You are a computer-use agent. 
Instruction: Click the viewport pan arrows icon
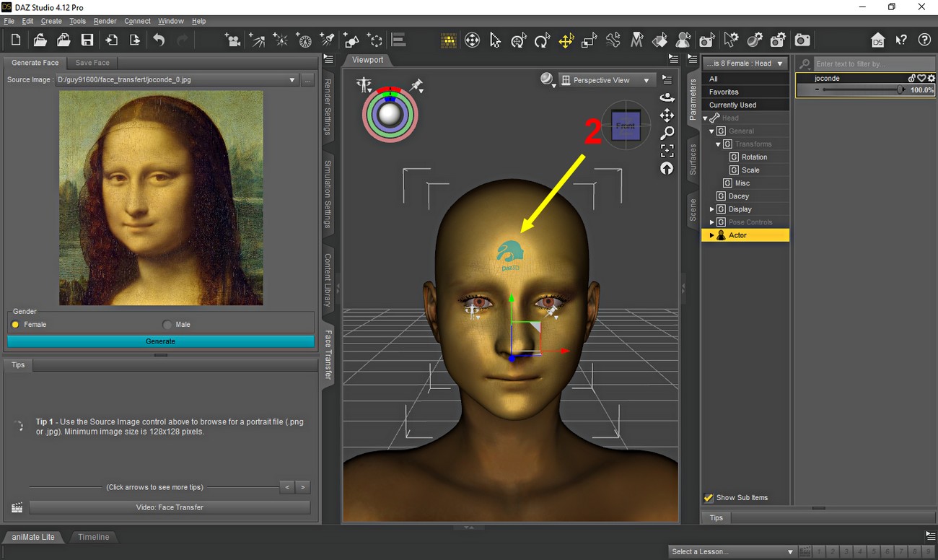(x=667, y=115)
